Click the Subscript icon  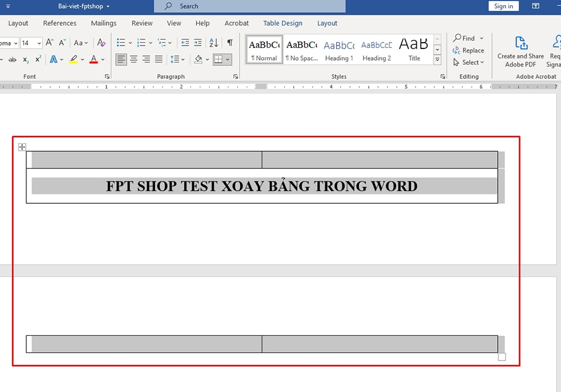pos(25,60)
